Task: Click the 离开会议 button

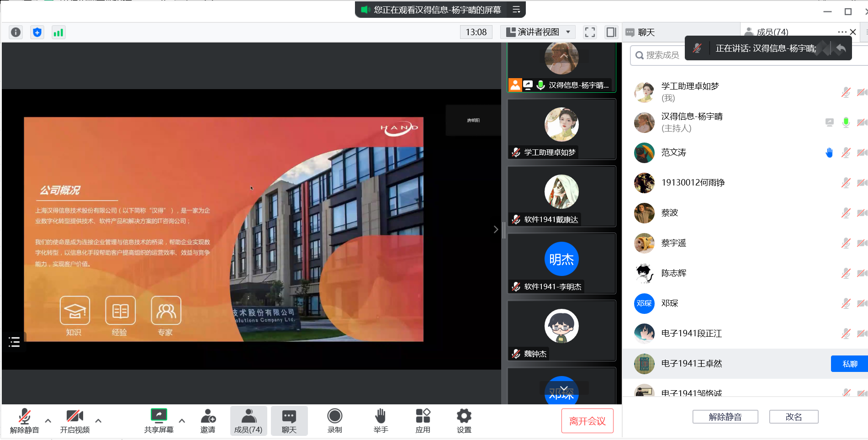Action: pyautogui.click(x=587, y=421)
